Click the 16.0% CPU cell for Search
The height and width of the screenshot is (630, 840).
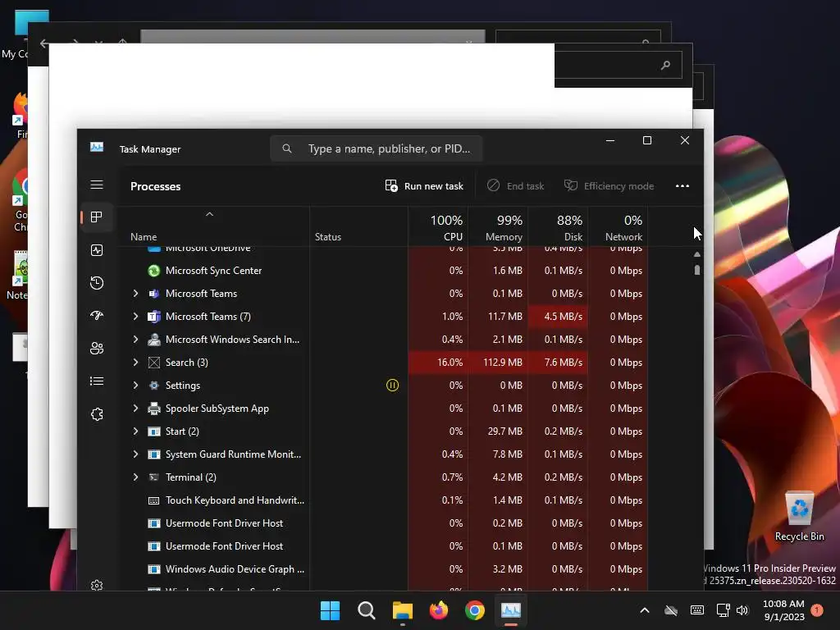[x=438, y=362]
